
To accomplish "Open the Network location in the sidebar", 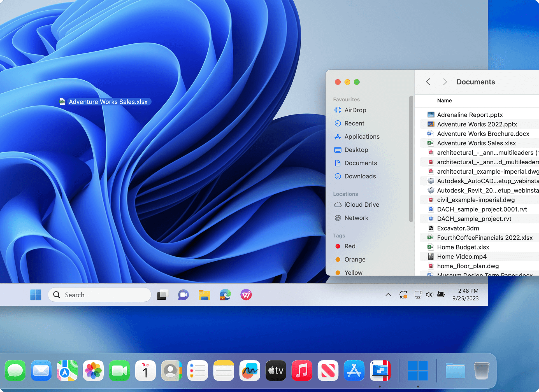I will tap(356, 218).
